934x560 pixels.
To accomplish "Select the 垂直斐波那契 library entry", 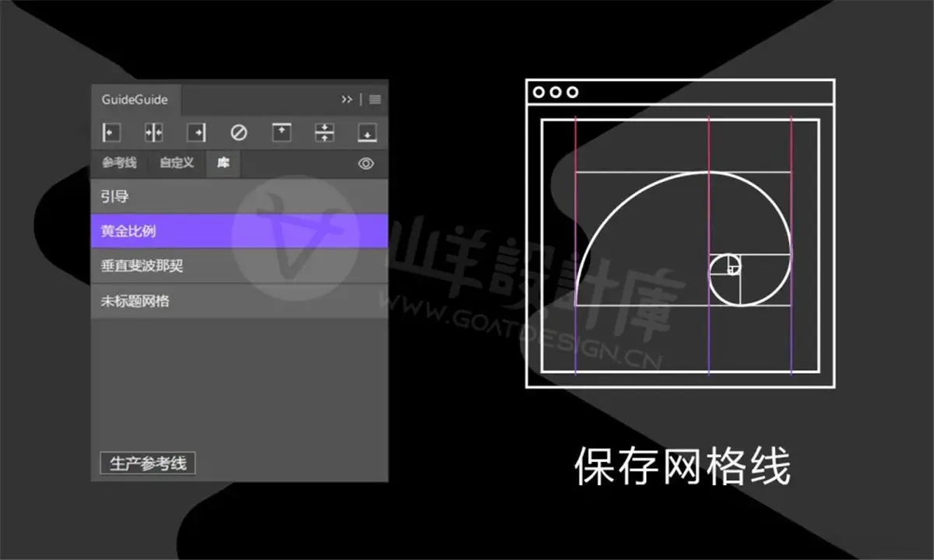I will tap(240, 266).
